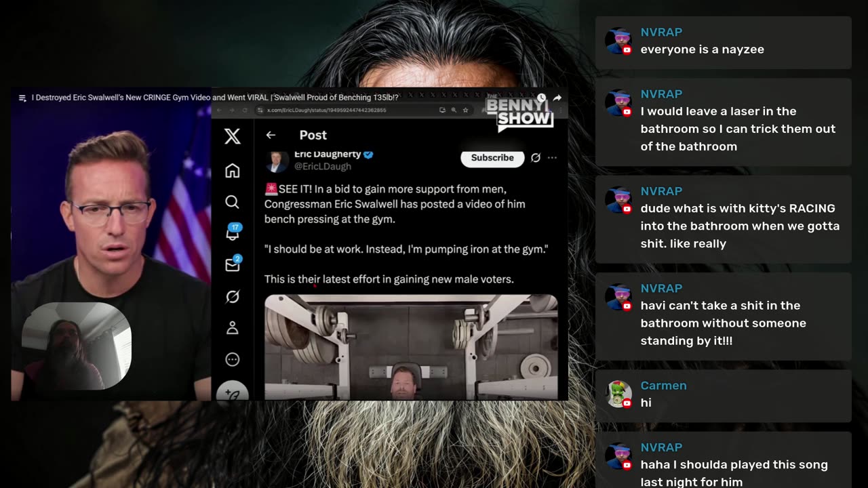868x488 pixels.
Task: Click the Carmen username in chat
Action: pyautogui.click(x=663, y=385)
